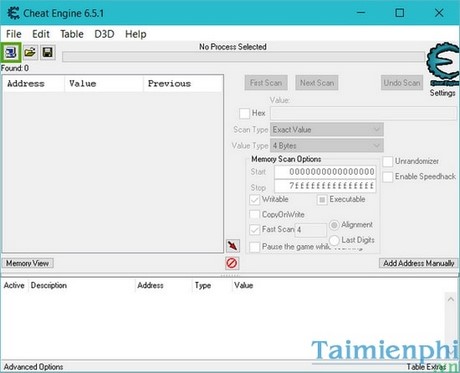Open Advanced Options at bottom left
The image size is (460, 373).
pyautogui.click(x=33, y=367)
